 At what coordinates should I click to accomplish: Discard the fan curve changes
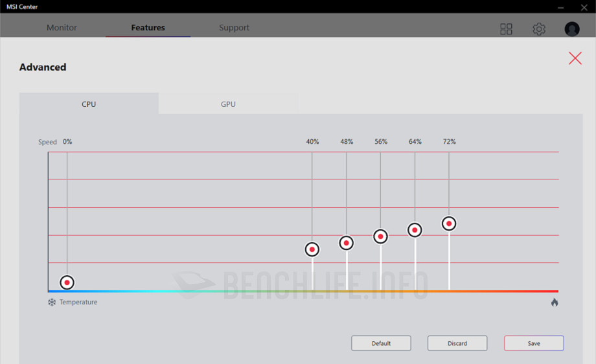[x=457, y=343]
